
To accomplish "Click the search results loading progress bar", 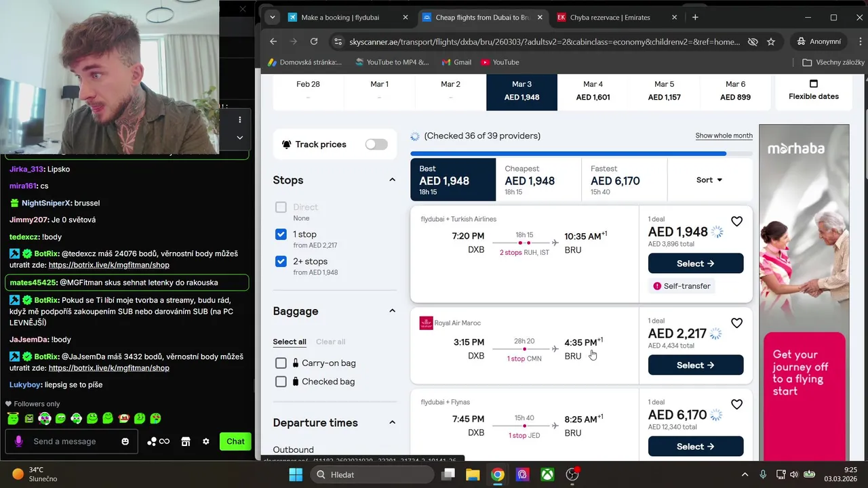I will (581, 153).
